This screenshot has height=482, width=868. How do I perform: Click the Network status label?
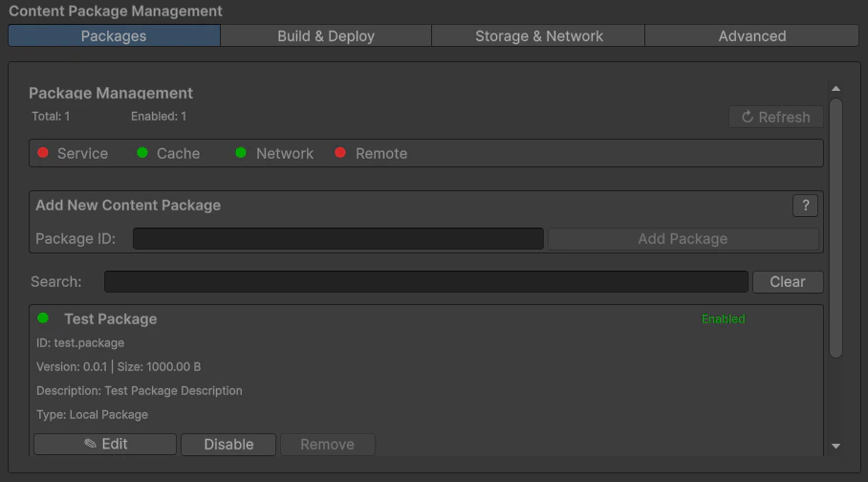coord(285,153)
